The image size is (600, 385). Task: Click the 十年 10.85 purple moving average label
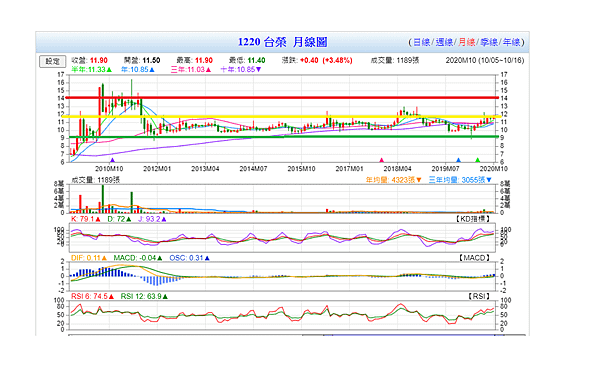click(241, 70)
